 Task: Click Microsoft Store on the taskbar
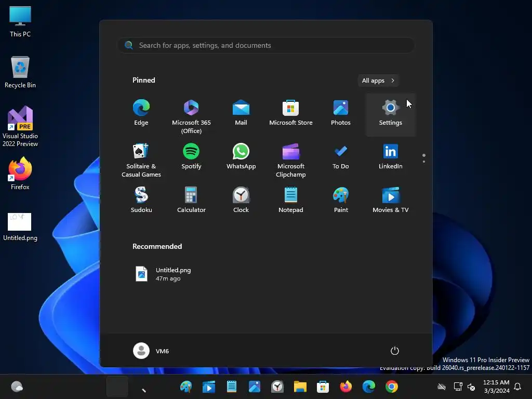pyautogui.click(x=323, y=387)
